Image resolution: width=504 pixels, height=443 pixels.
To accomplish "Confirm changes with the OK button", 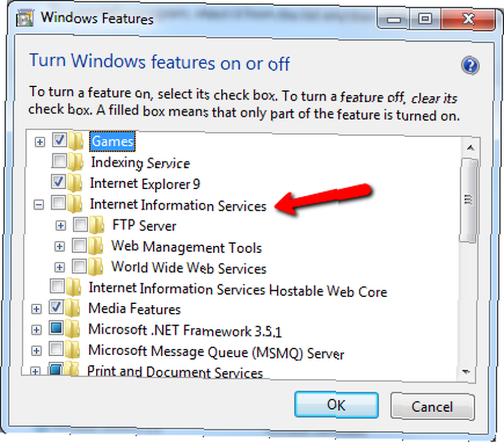I will point(336,405).
